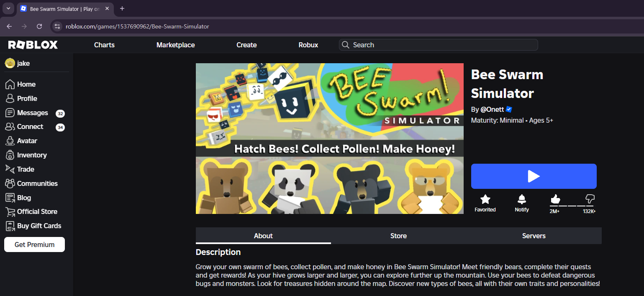Click the Communities group icon

[10, 183]
